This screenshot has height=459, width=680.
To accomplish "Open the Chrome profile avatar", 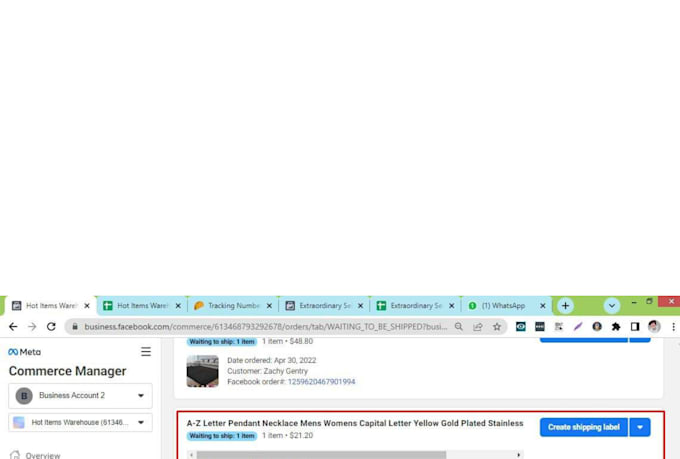I will tap(654, 326).
